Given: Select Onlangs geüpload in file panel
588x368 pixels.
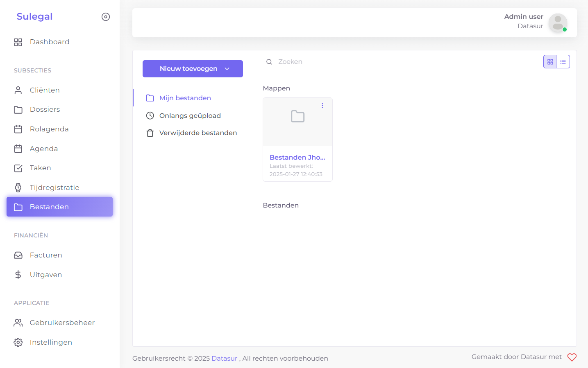Looking at the screenshot, I should 190,116.
